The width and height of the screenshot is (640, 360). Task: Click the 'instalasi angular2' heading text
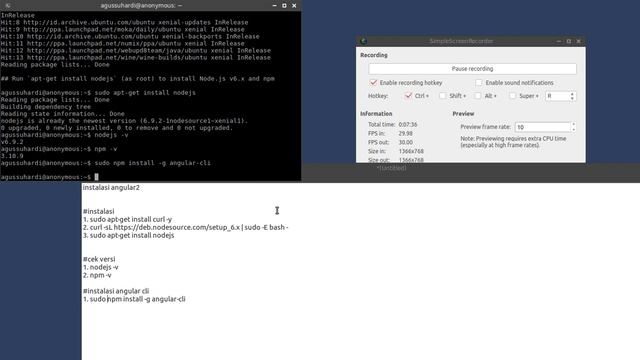(111, 187)
